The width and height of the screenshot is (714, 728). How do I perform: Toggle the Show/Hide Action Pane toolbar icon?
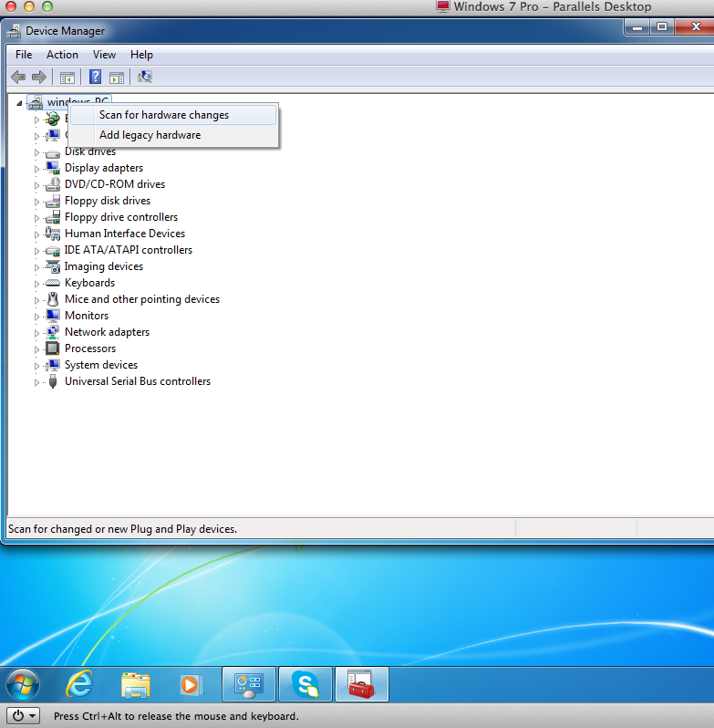click(117, 77)
